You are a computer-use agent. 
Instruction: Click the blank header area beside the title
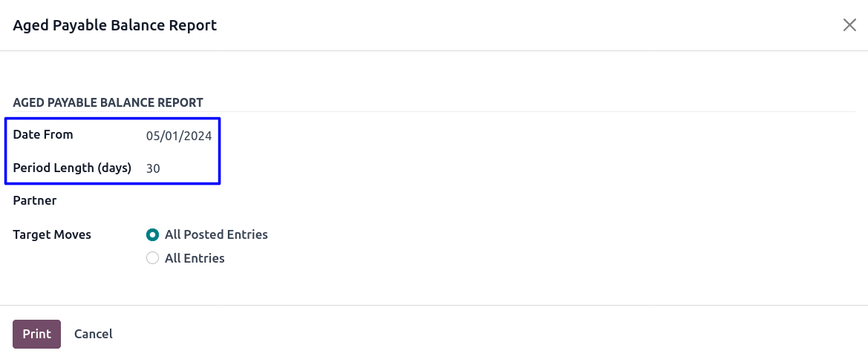click(520, 25)
